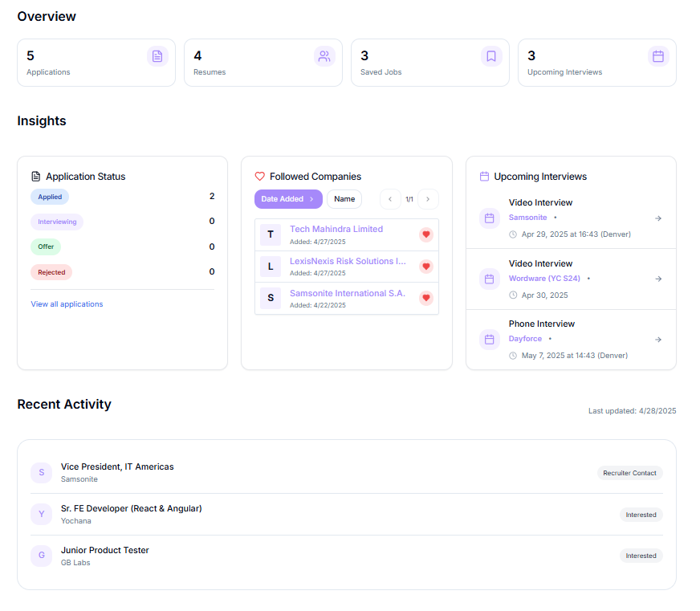Switch sorting to Name
Image resolution: width=700 pixels, height=611 pixels.
(x=344, y=198)
